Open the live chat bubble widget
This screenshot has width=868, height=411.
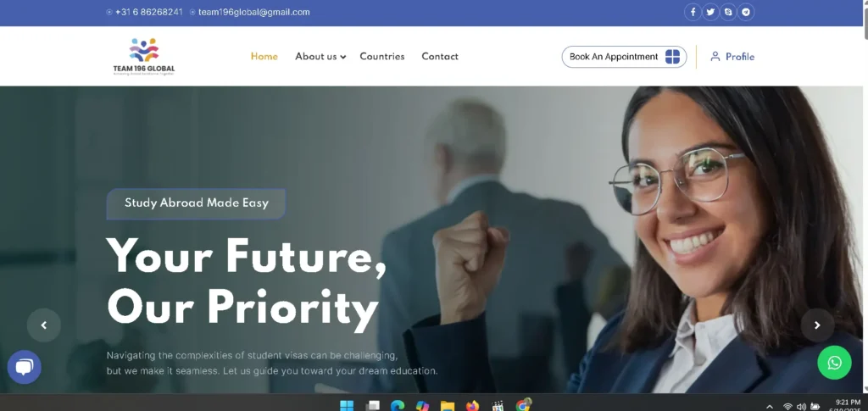coord(25,367)
